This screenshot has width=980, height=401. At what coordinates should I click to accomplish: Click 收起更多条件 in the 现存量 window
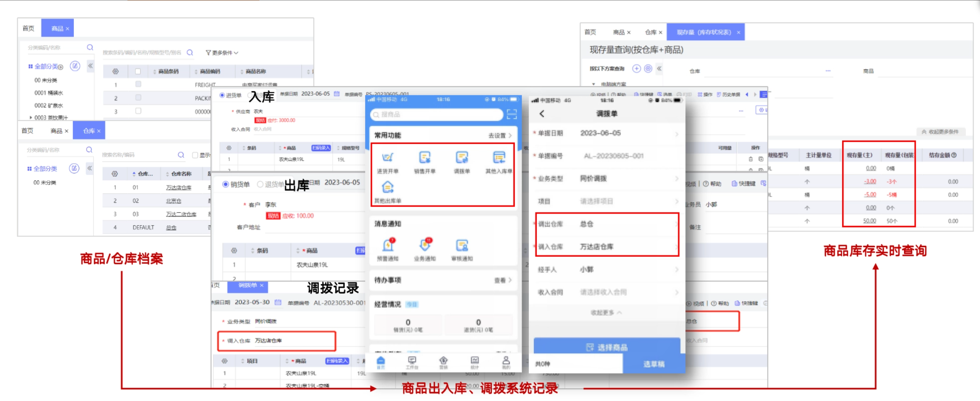(941, 131)
